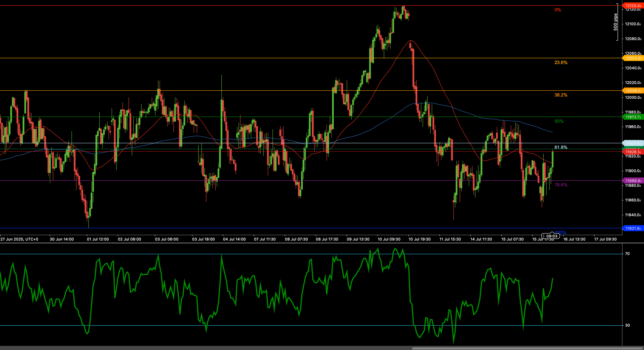Click the 10 Jul 09:30 time axis label

click(x=389, y=239)
